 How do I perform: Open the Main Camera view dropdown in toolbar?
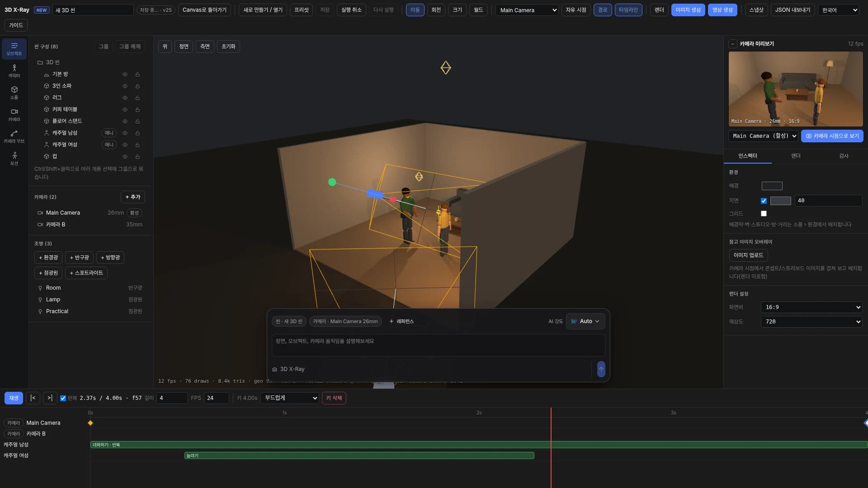point(527,10)
